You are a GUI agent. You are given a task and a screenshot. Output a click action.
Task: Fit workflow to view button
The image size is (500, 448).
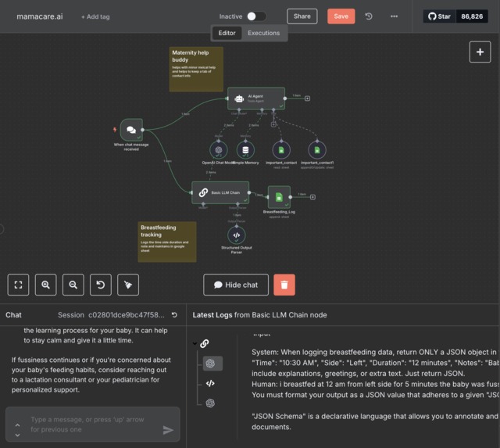click(x=18, y=285)
